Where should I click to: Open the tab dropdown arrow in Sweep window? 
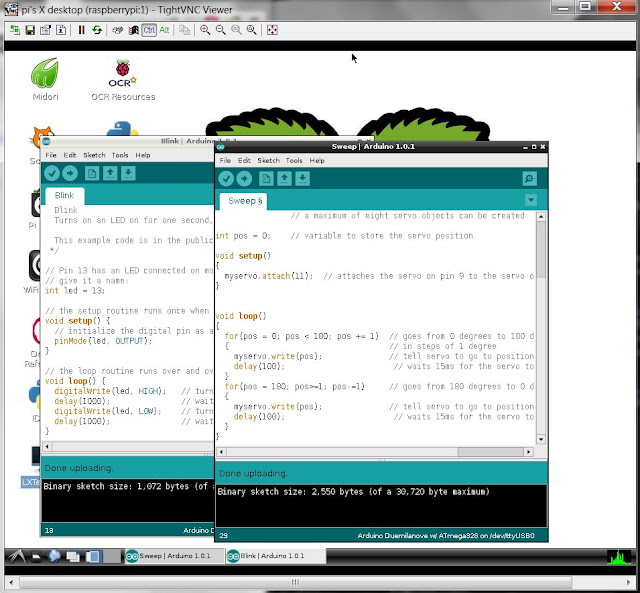(x=531, y=200)
